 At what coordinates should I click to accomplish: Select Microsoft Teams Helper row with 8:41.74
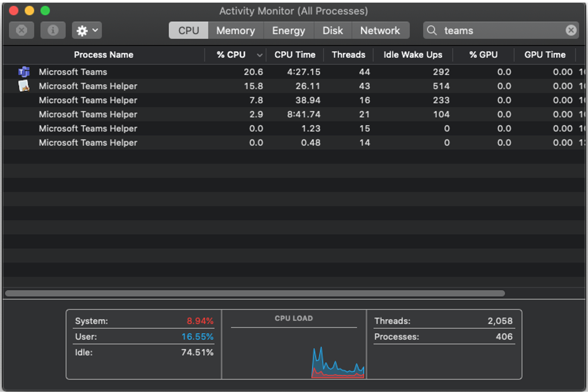(x=294, y=114)
